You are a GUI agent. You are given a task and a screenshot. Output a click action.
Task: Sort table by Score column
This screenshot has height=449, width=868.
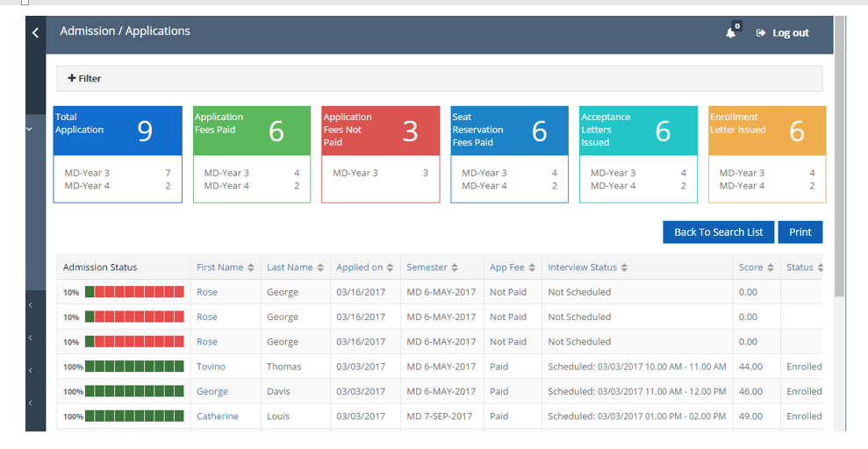[756, 267]
